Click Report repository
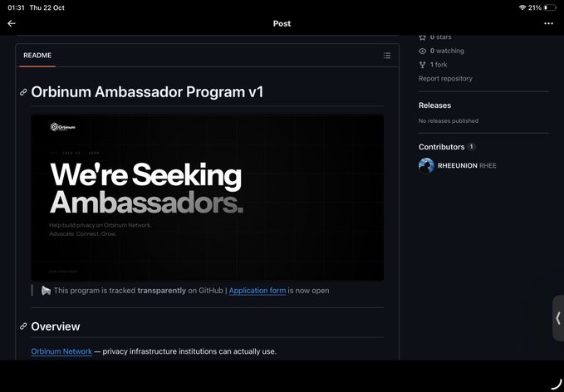 445,78
